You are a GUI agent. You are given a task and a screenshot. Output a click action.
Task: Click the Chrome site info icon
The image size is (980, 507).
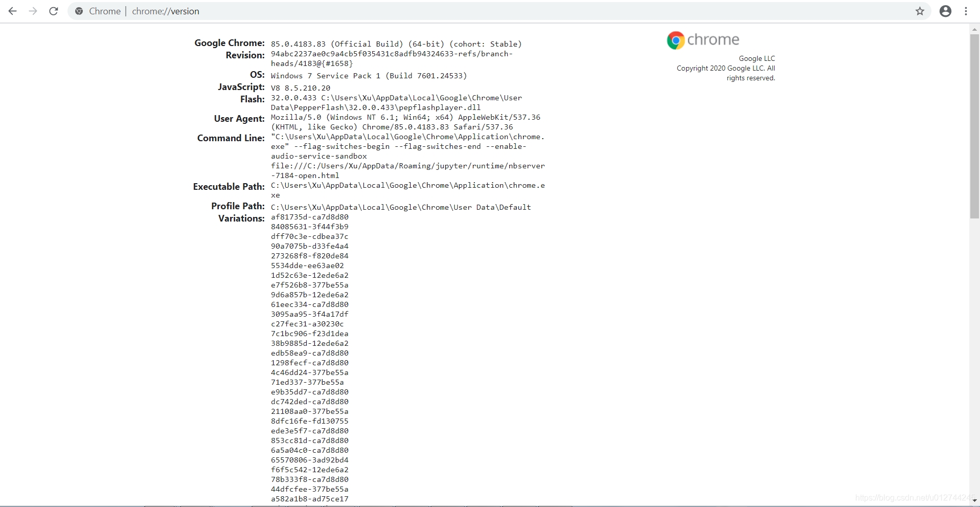tap(79, 11)
